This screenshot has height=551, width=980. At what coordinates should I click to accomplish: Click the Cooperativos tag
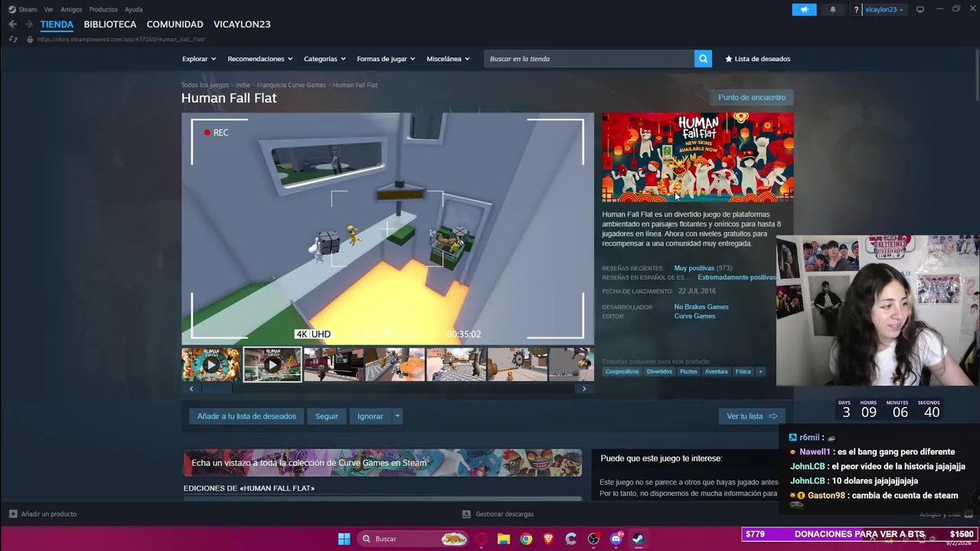(622, 371)
